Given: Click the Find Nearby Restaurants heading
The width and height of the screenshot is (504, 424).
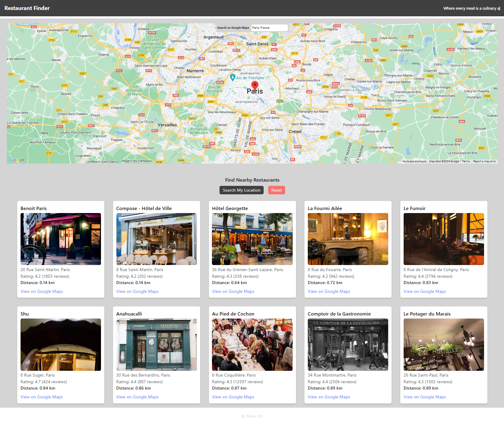Looking at the screenshot, I should [x=252, y=180].
